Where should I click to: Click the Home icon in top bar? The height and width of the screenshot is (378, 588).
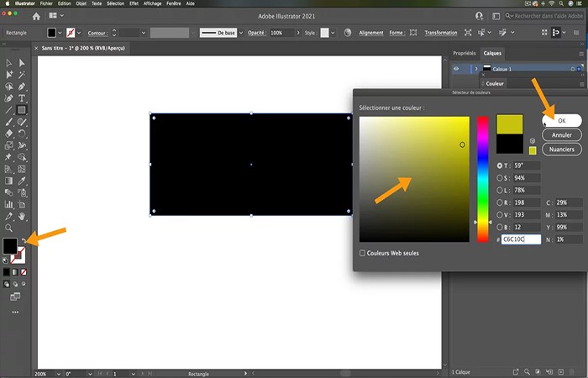pos(35,15)
